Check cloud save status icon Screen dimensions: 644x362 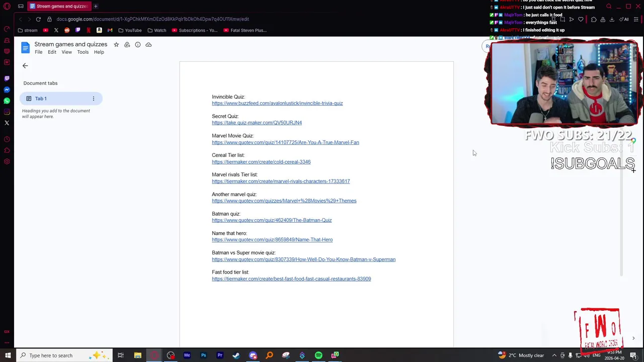point(148,45)
